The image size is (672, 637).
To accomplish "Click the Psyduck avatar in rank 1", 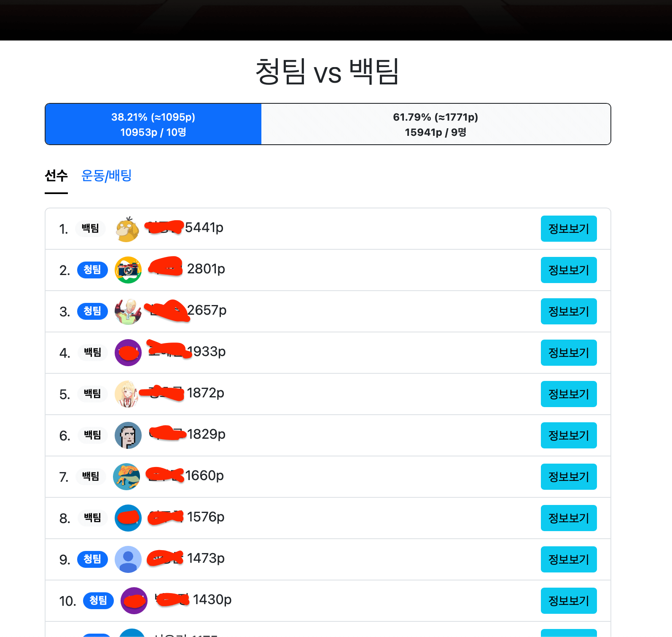I will pos(128,229).
